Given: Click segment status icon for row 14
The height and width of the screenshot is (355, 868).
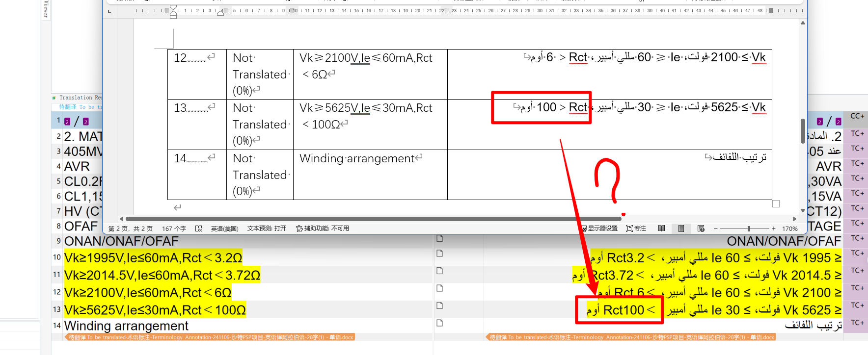Looking at the screenshot, I should 440,323.
